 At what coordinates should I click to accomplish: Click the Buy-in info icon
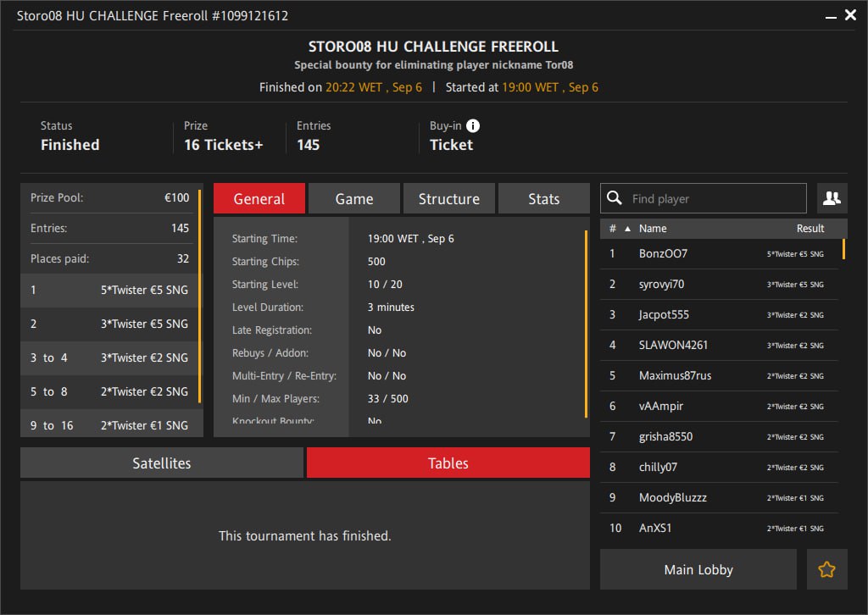coord(473,125)
